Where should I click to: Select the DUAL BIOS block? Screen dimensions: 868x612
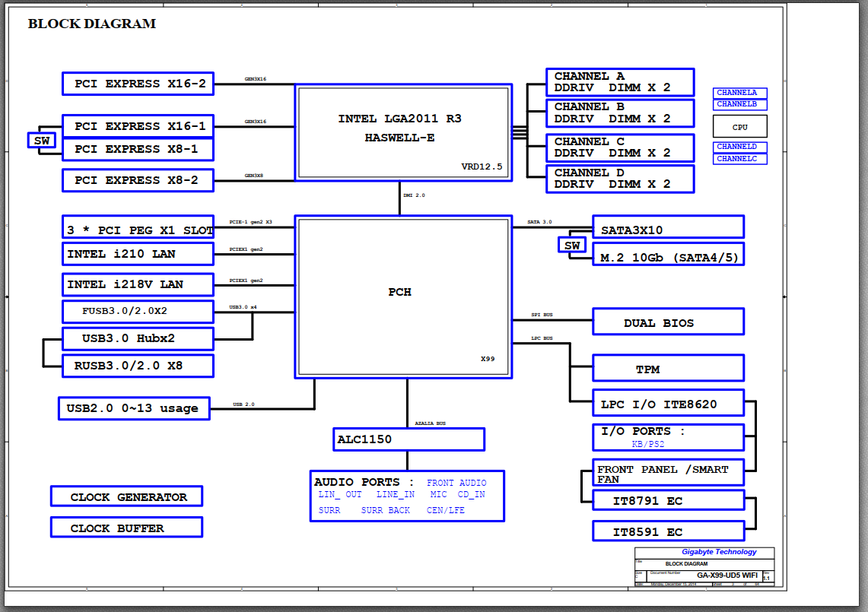[668, 322]
